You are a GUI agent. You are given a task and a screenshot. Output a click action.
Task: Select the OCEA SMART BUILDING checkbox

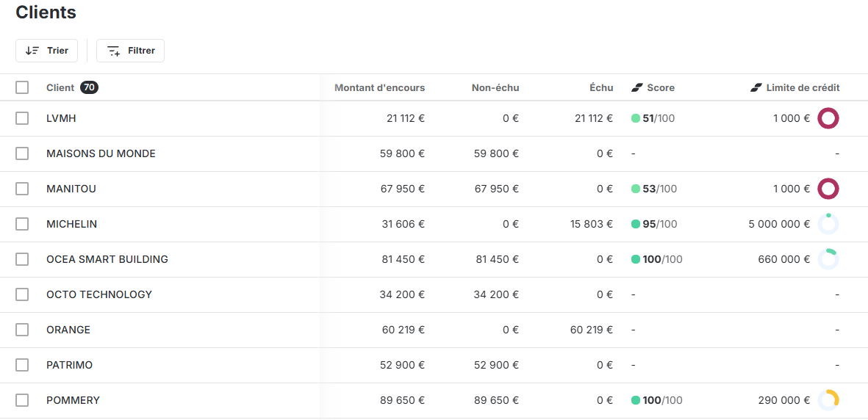point(22,259)
